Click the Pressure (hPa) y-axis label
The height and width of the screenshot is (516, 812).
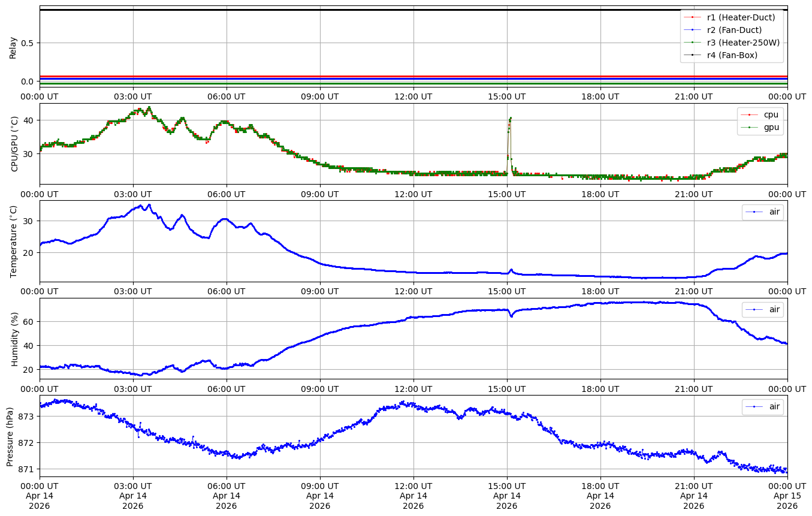click(x=10, y=435)
